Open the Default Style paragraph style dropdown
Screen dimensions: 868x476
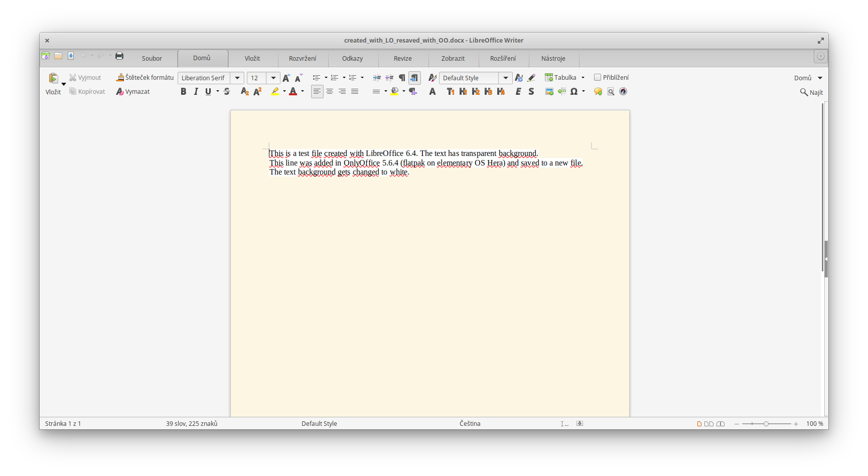[506, 78]
